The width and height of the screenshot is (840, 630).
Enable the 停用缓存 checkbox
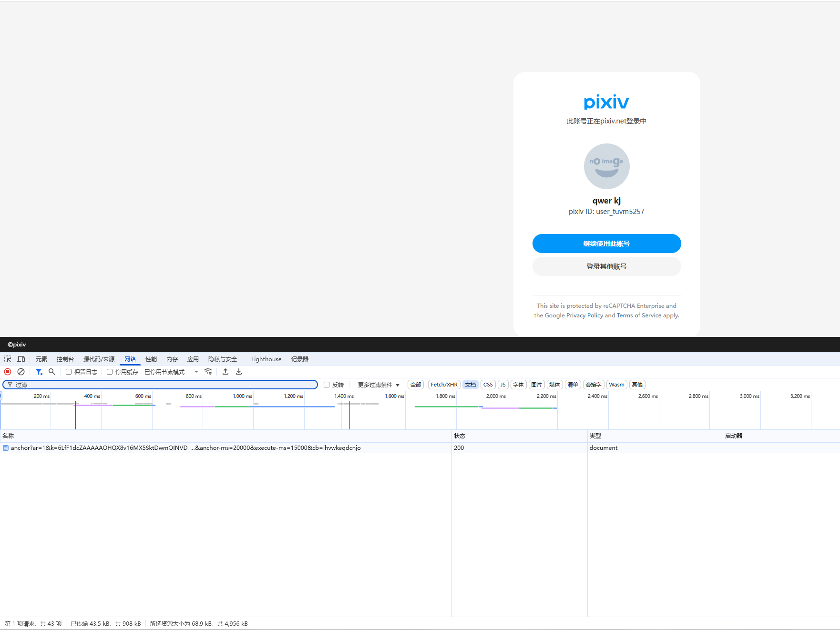pyautogui.click(x=110, y=372)
